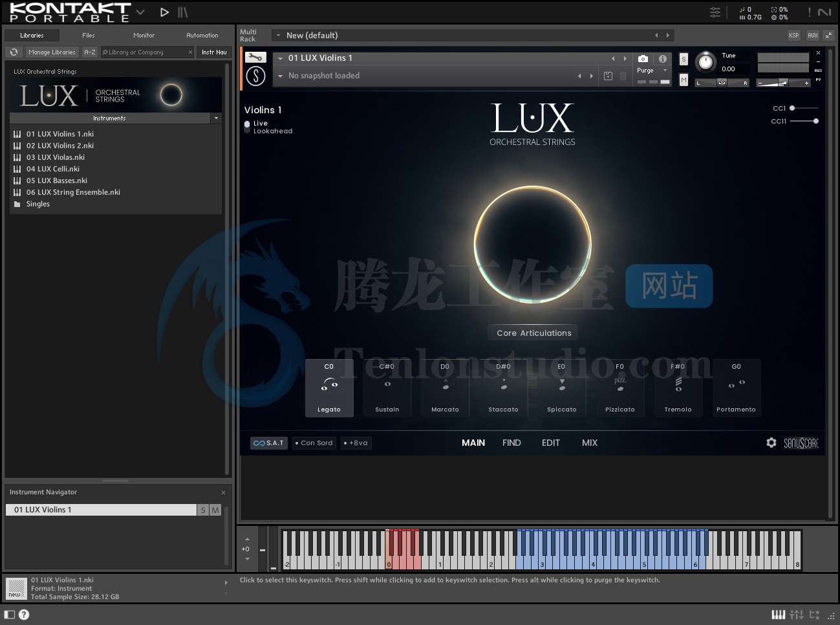
Task: Adjust the CC1 slider
Action: [x=804, y=108]
